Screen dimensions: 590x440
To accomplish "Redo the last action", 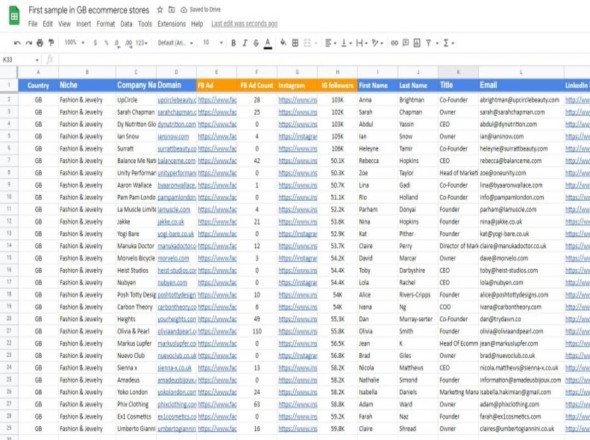I will pos(29,43).
